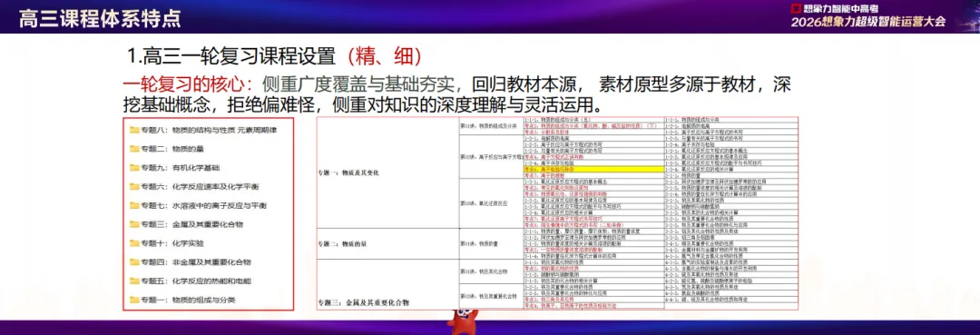Click the folder icon for 专题七
The image size is (980, 335).
coord(133,205)
